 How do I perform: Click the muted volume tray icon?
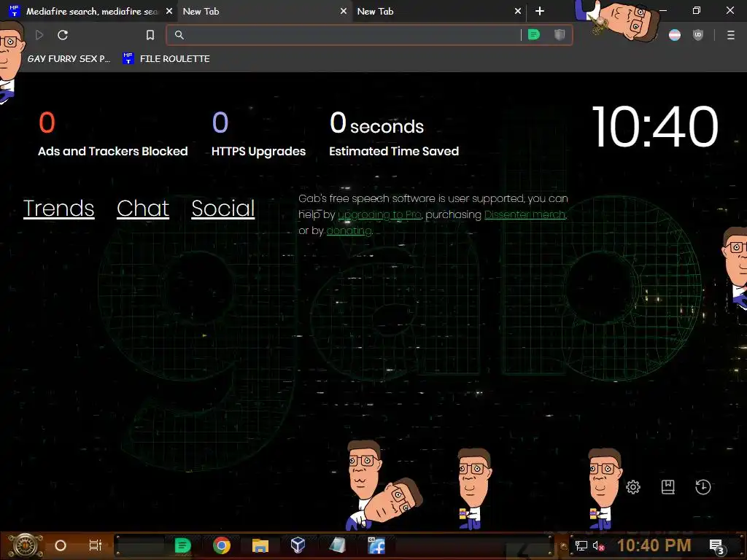[x=598, y=545]
